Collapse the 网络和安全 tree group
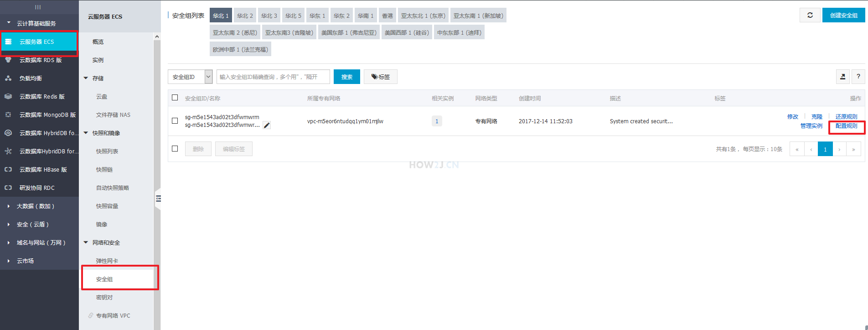This screenshot has width=868, height=330. (x=86, y=242)
